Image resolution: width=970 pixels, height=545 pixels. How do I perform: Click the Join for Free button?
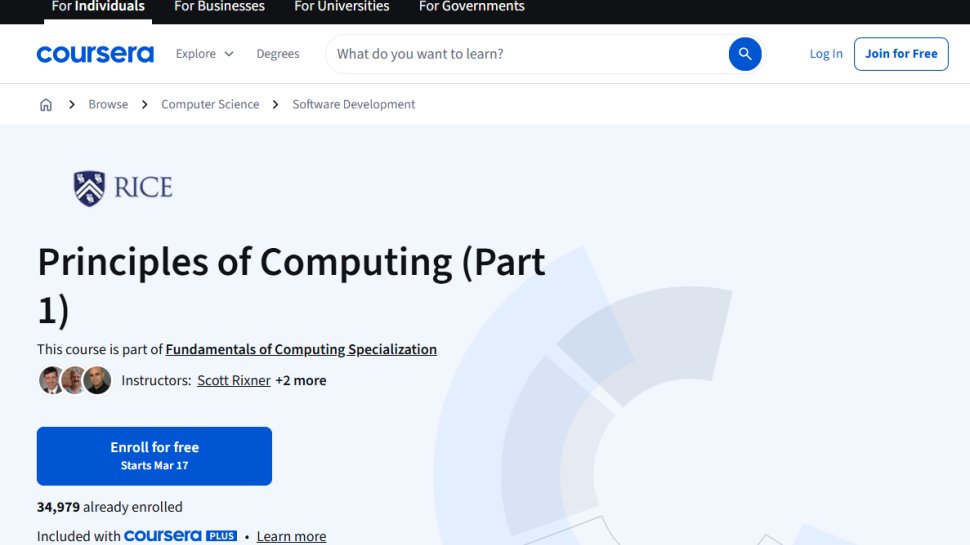tap(901, 54)
